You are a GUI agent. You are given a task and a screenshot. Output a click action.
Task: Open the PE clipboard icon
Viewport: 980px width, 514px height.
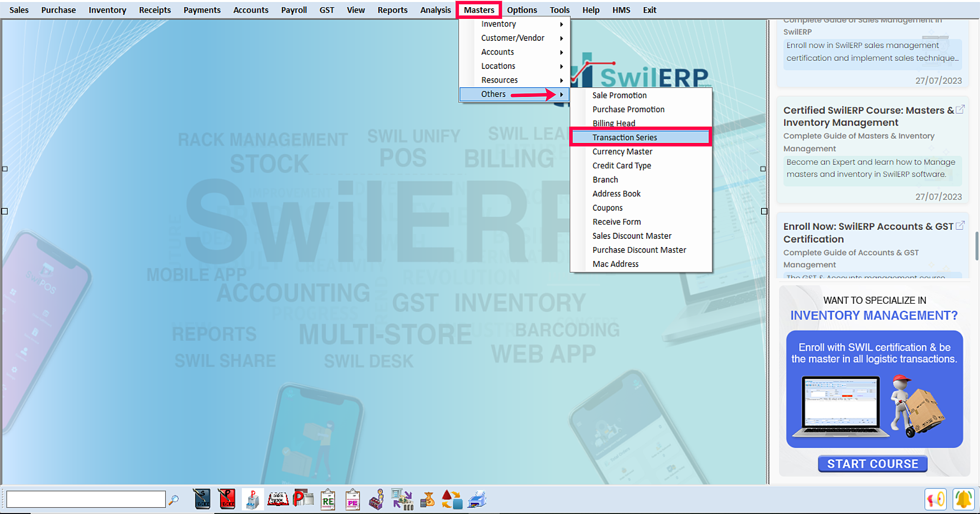click(x=353, y=500)
